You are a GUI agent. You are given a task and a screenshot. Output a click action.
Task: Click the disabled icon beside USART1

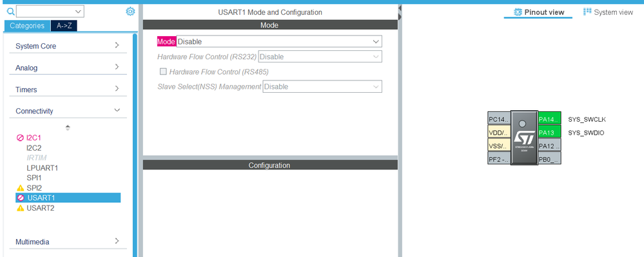[x=20, y=198]
